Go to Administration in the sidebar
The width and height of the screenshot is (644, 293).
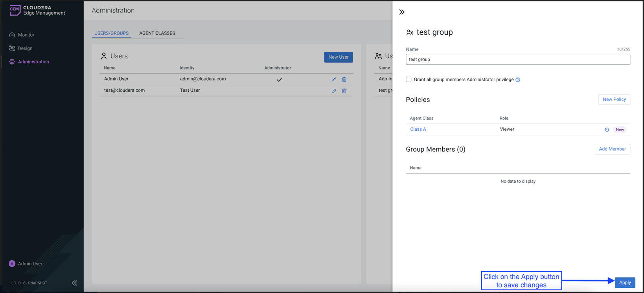tap(33, 62)
